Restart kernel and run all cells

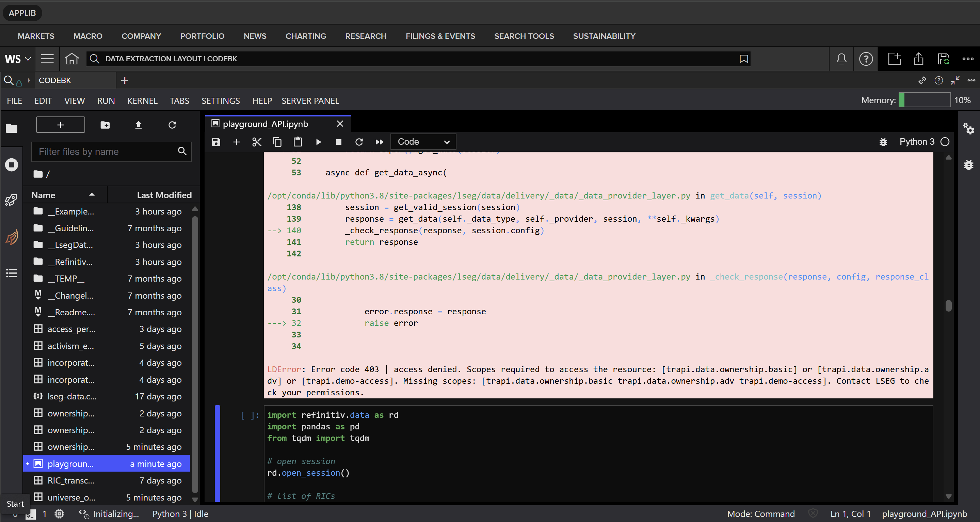(x=379, y=142)
